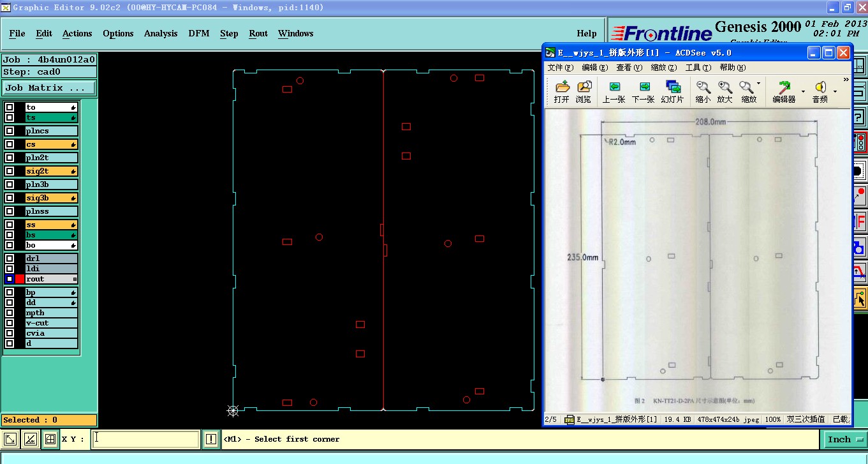Click the grid snap icon beside X Y
Screen dimensions: 868x464
[50, 439]
